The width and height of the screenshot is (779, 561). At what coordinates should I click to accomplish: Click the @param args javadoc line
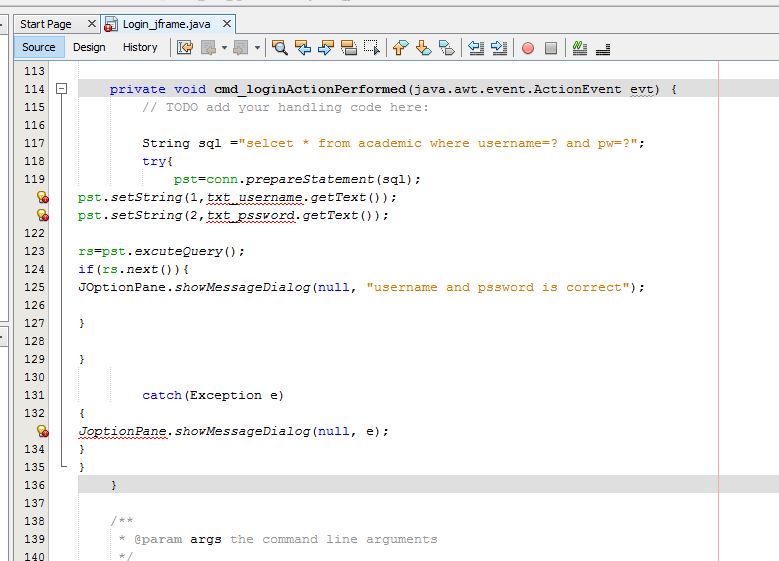[278, 539]
